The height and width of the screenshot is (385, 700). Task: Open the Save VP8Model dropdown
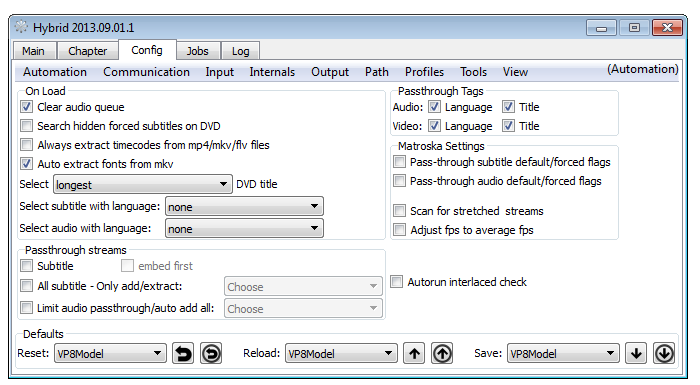[x=563, y=354]
